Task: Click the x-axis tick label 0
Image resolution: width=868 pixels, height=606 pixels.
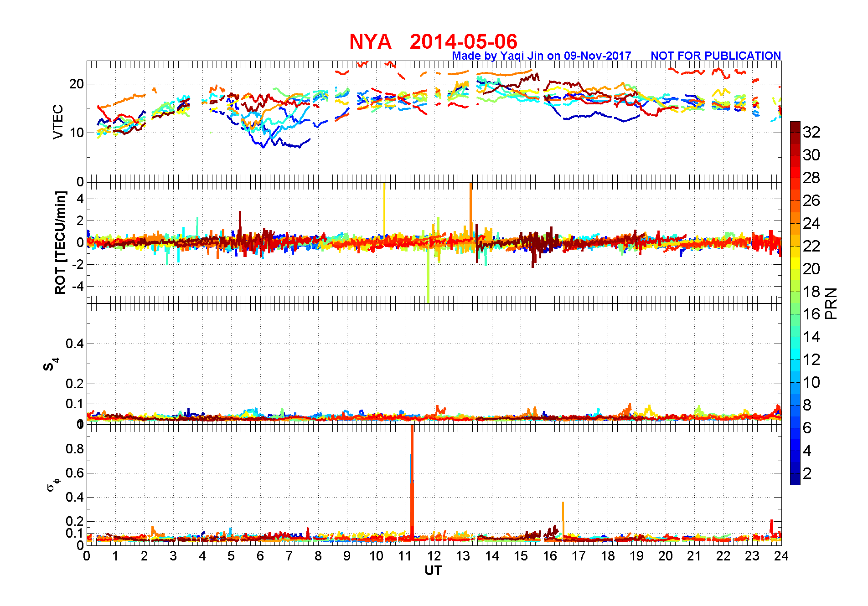Action: pyautogui.click(x=87, y=556)
